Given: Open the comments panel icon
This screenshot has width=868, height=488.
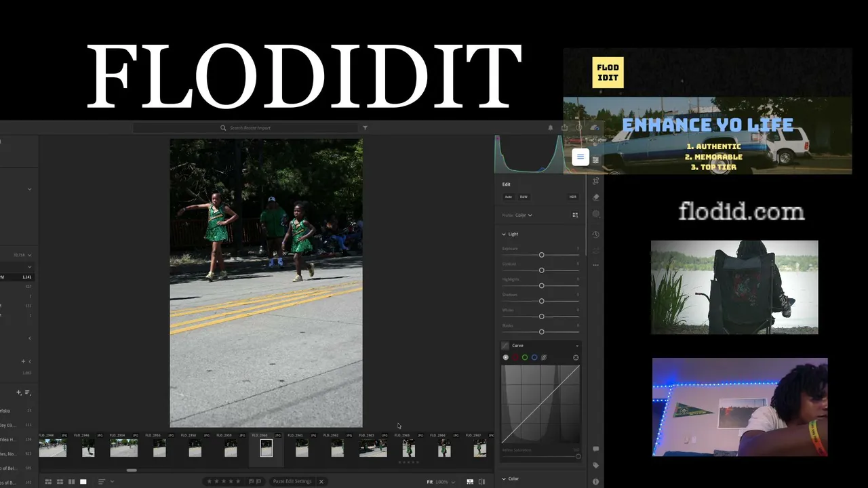Looking at the screenshot, I should pos(595,449).
